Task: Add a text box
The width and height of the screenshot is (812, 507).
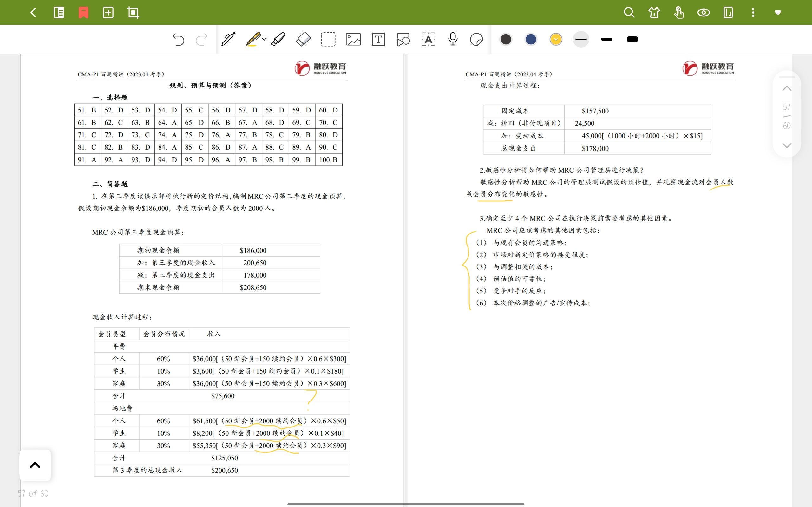Action: (x=378, y=39)
